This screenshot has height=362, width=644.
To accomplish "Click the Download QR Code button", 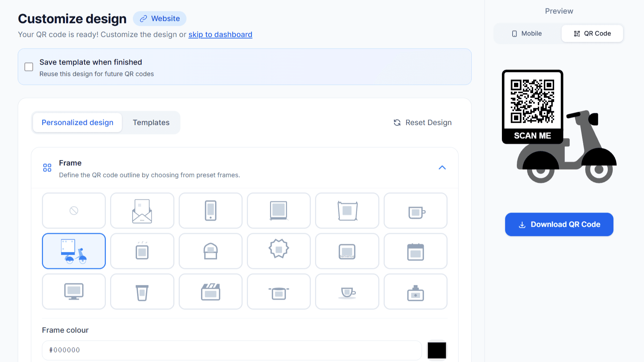I will (x=559, y=224).
